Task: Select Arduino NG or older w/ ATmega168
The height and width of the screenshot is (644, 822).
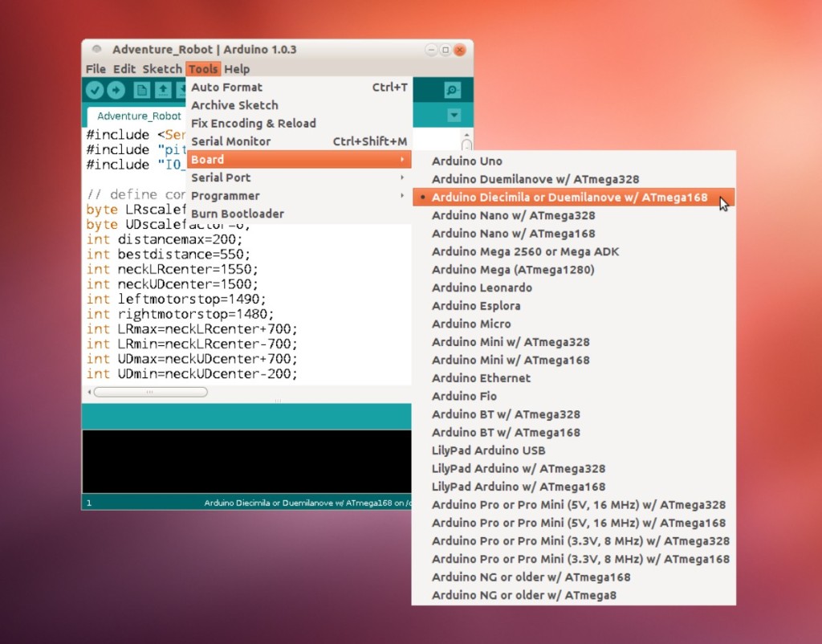Action: coord(573,577)
